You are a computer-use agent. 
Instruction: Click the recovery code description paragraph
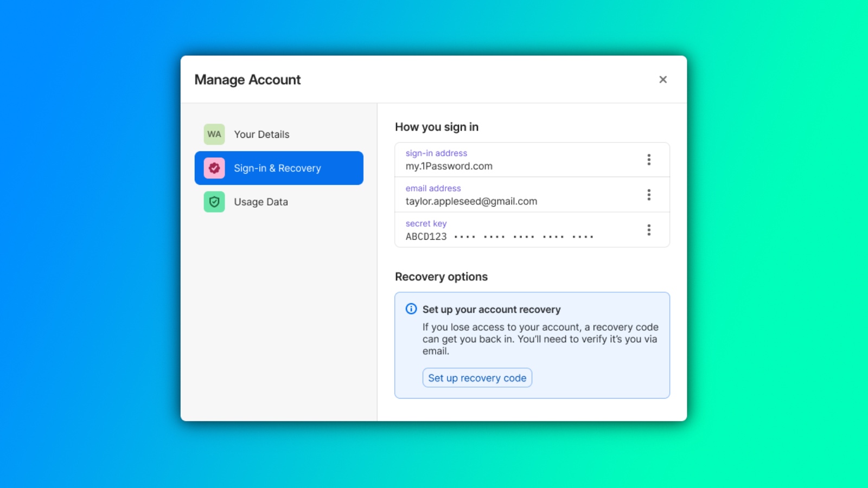coord(540,339)
